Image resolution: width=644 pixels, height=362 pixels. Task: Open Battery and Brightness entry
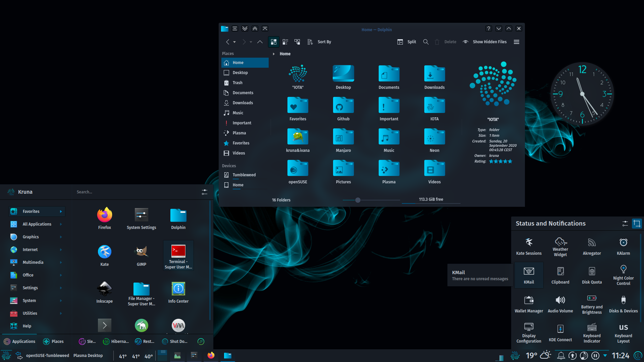(592, 304)
